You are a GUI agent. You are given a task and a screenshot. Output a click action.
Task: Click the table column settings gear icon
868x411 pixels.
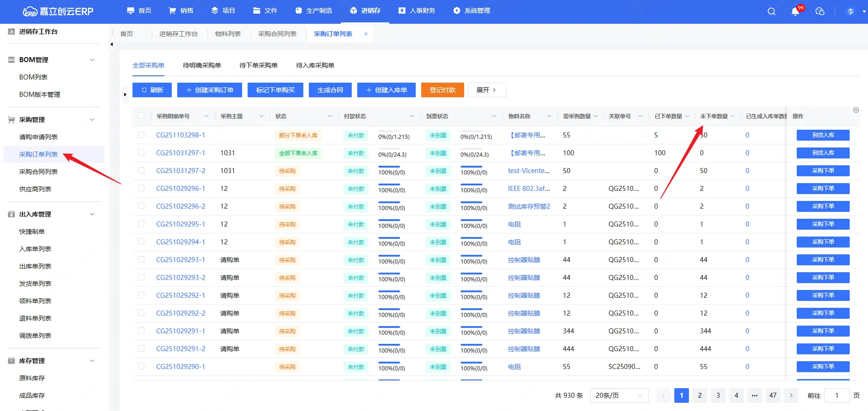click(856, 110)
